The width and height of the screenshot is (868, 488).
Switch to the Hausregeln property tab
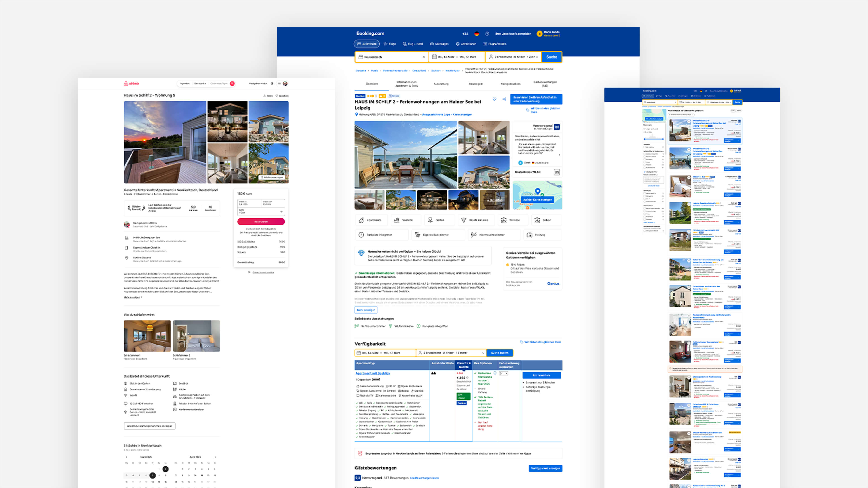[476, 84]
